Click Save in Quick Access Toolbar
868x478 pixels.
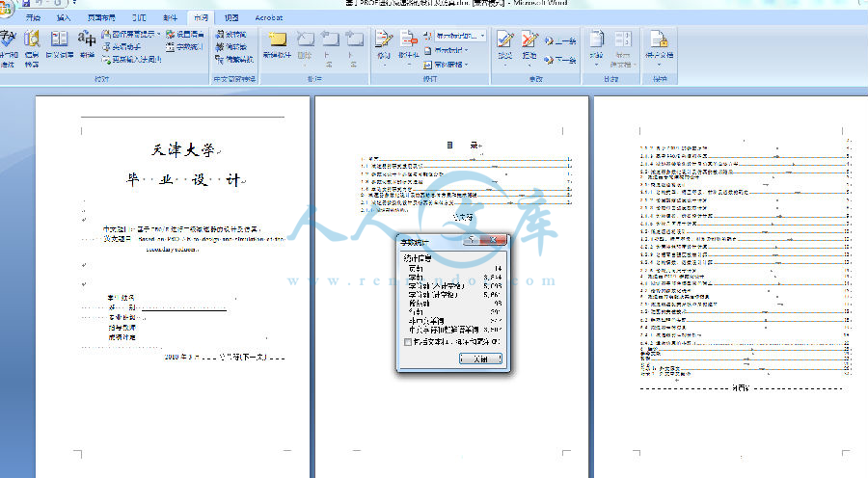26,3
